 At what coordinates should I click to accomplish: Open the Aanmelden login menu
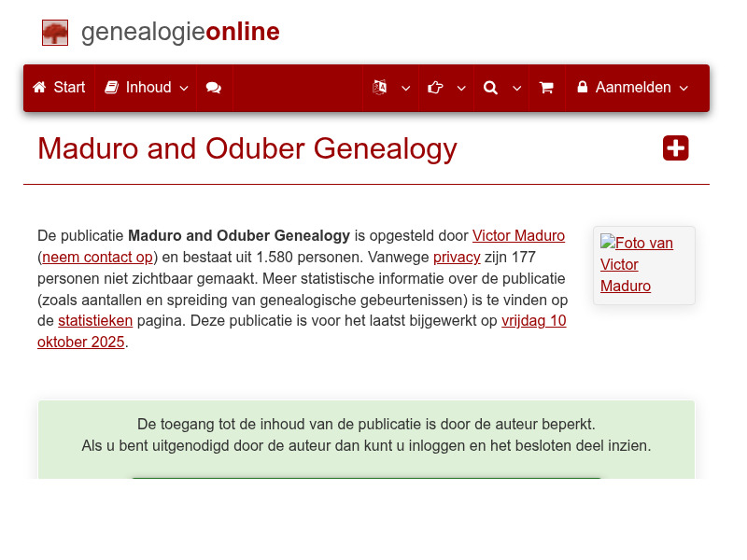pos(633,88)
